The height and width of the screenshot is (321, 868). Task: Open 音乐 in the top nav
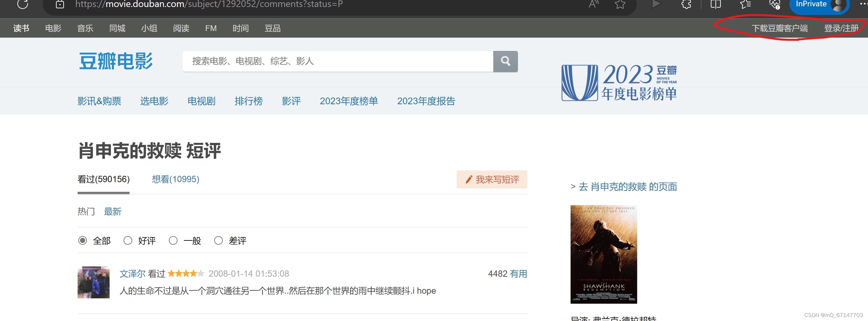click(85, 28)
